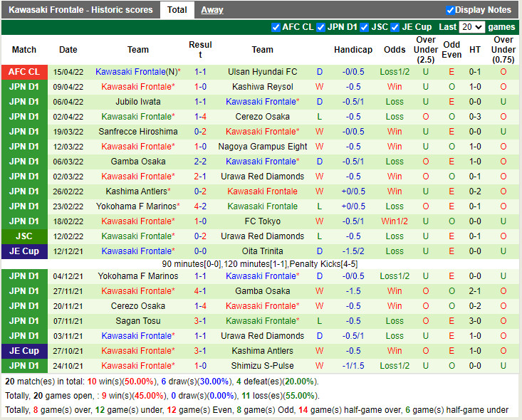Open Cerezo Osaka team on 02/04/22 row
The height and width of the screenshot is (420, 522).
tap(263, 117)
